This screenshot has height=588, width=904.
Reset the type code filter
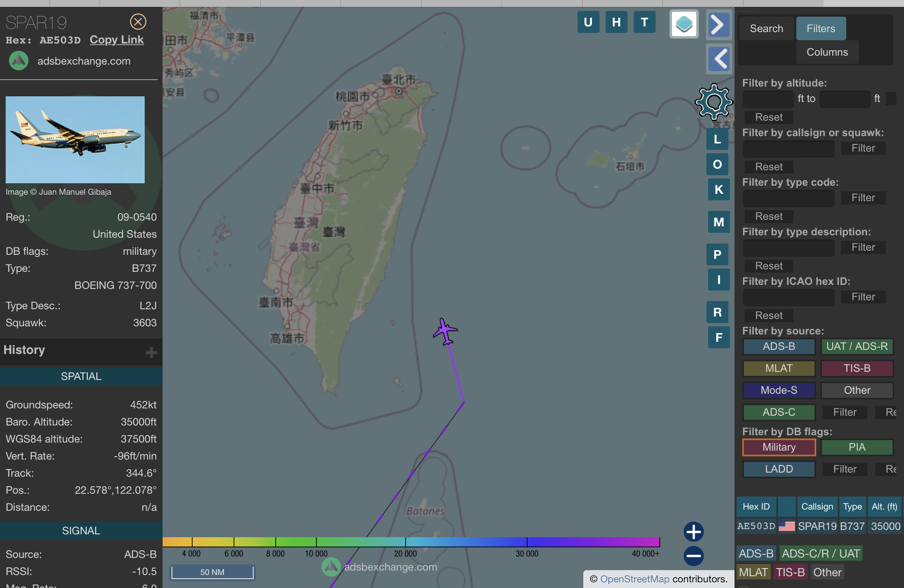tap(769, 217)
